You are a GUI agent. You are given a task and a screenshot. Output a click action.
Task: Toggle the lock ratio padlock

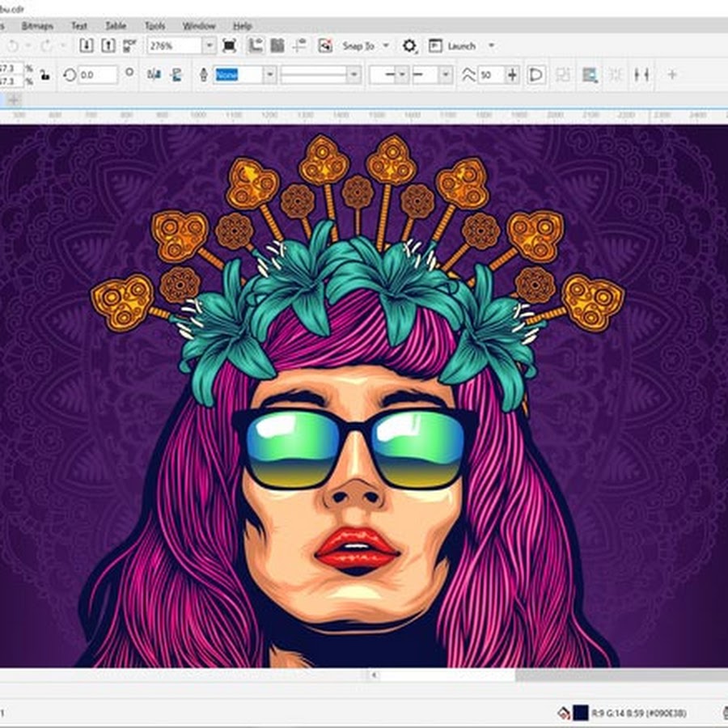click(45, 75)
